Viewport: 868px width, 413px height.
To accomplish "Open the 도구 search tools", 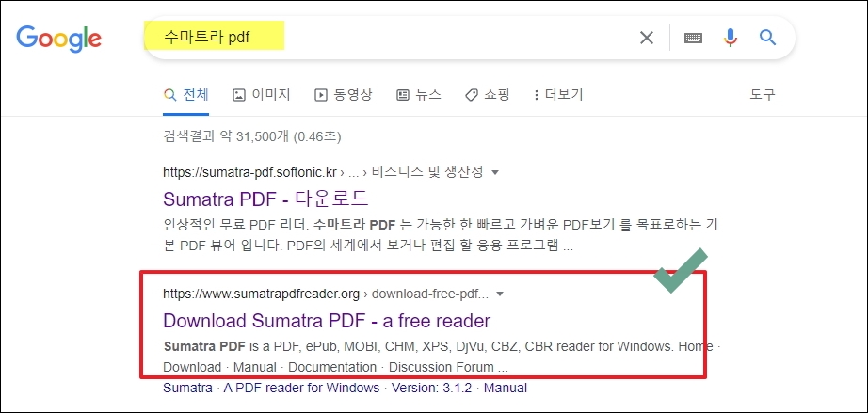I will coord(763,95).
